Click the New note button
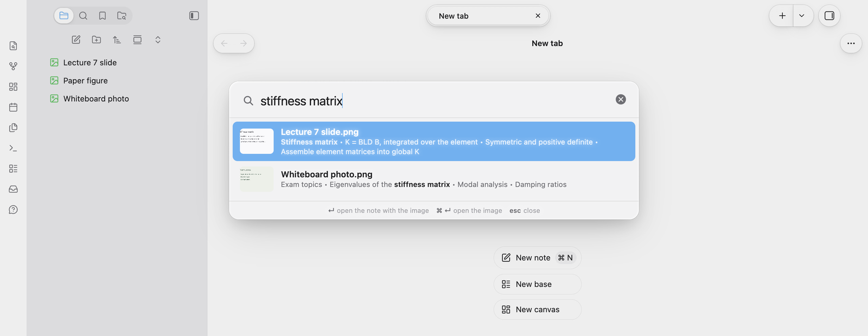The image size is (868, 336). [x=538, y=258]
